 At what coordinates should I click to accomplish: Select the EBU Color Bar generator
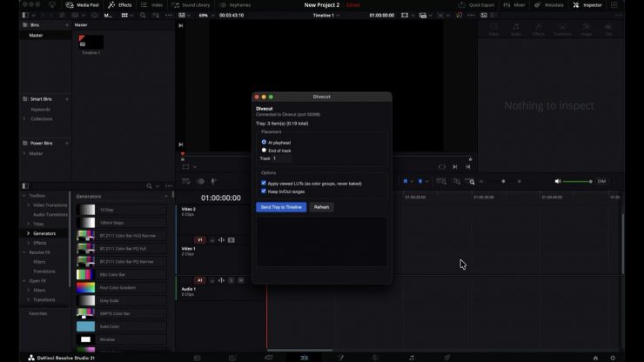(x=122, y=274)
